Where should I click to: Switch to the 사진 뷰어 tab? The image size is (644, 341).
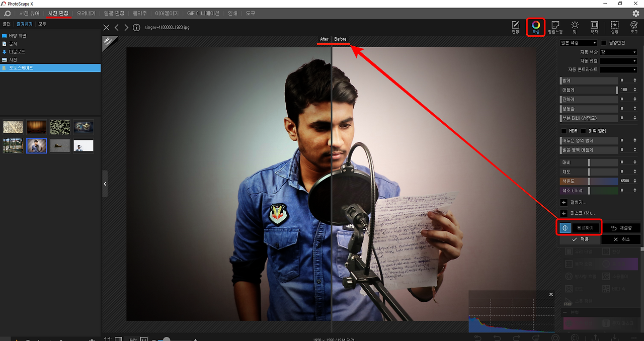tap(29, 13)
